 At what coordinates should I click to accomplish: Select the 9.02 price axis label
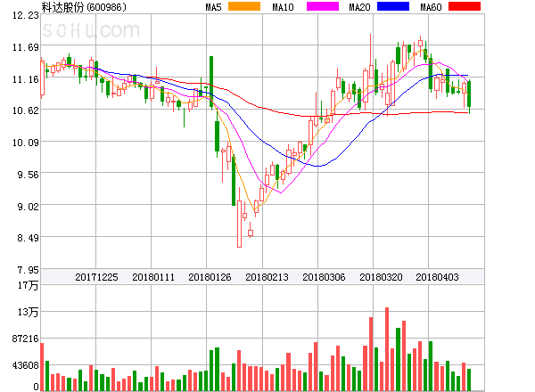[x=28, y=207]
